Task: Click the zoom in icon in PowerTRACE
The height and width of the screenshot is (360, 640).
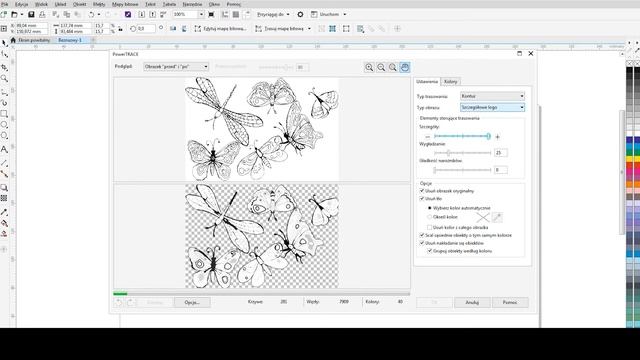Action: coord(369,67)
